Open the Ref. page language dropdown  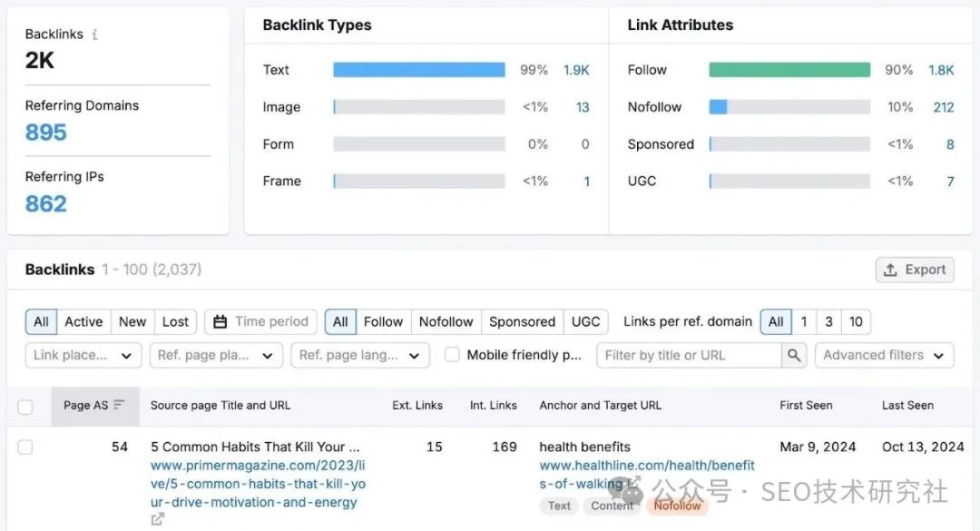click(360, 355)
